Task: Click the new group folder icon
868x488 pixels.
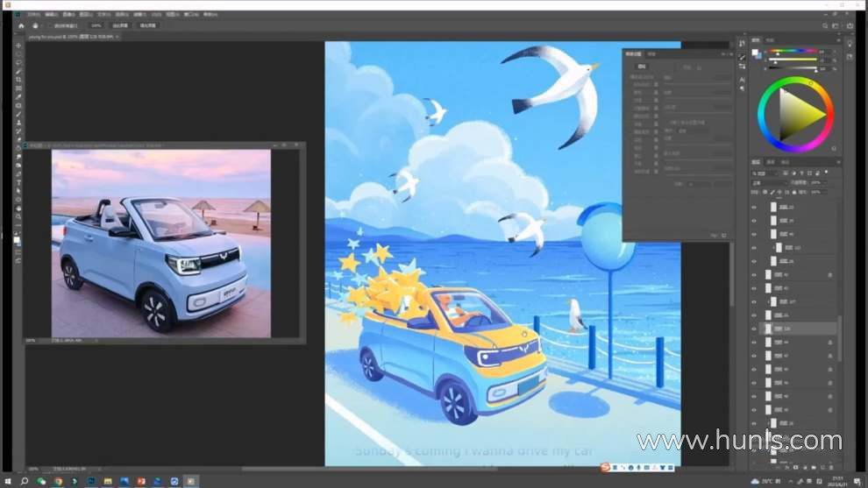Action: click(x=814, y=468)
